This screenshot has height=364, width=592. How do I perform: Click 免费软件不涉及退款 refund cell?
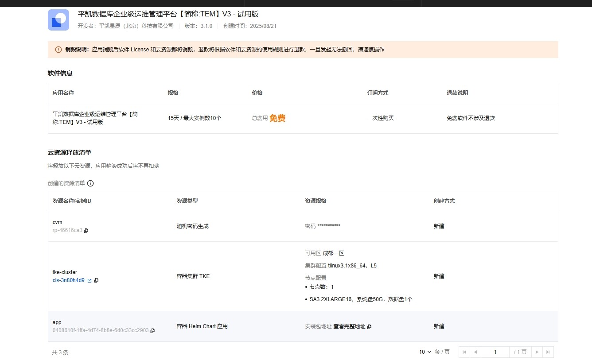tap(471, 118)
